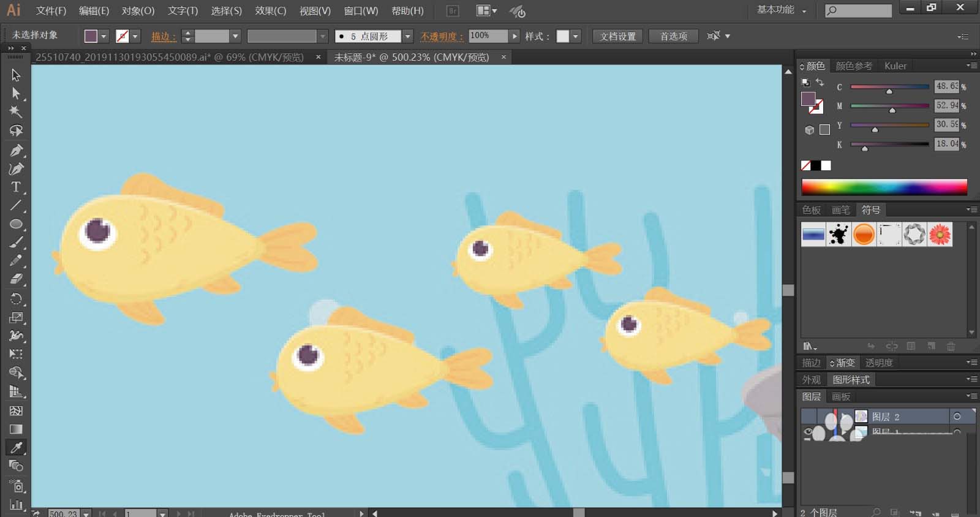The width and height of the screenshot is (980, 517).
Task: Select the Direct Selection tool
Action: point(16,94)
